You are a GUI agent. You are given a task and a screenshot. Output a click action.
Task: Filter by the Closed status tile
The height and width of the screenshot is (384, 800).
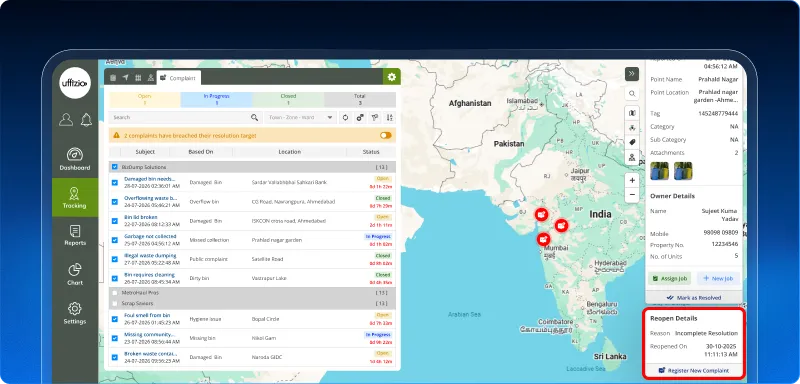288,99
